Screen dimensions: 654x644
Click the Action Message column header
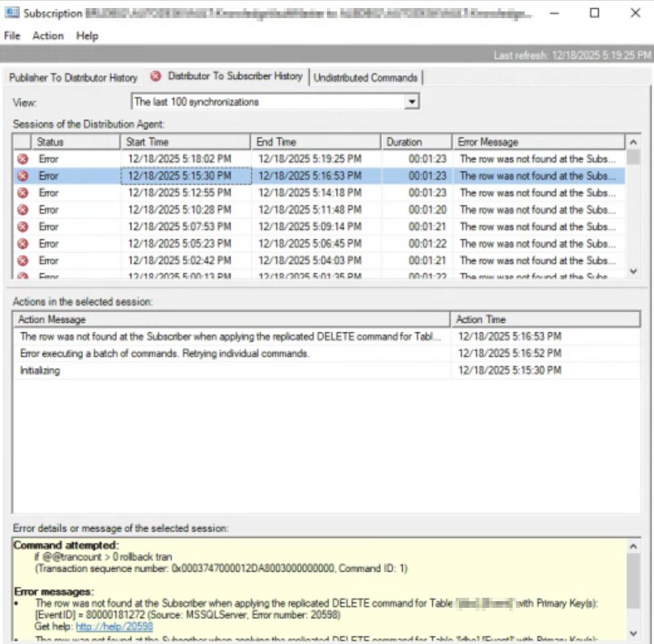[x=231, y=320]
